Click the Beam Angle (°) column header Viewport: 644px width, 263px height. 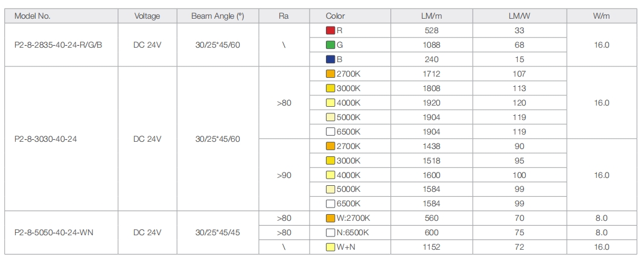click(x=217, y=16)
